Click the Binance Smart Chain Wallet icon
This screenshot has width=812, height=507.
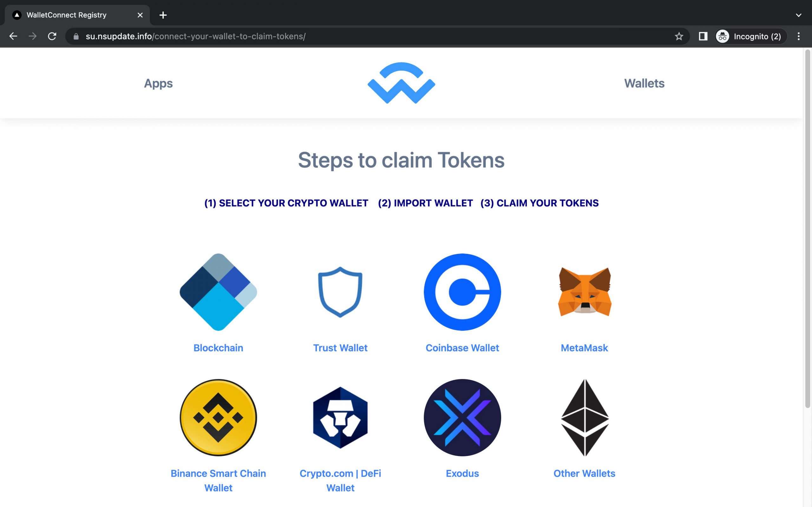click(218, 417)
